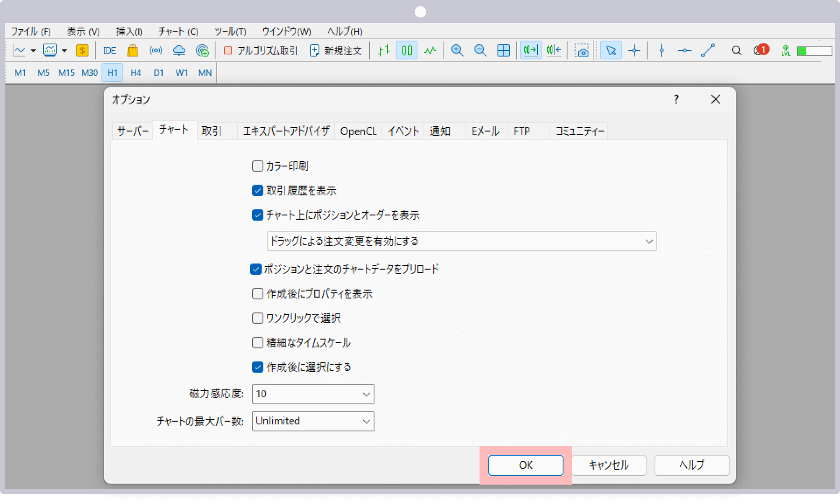Select the M15 timeframe
The image size is (840, 504).
click(x=66, y=73)
